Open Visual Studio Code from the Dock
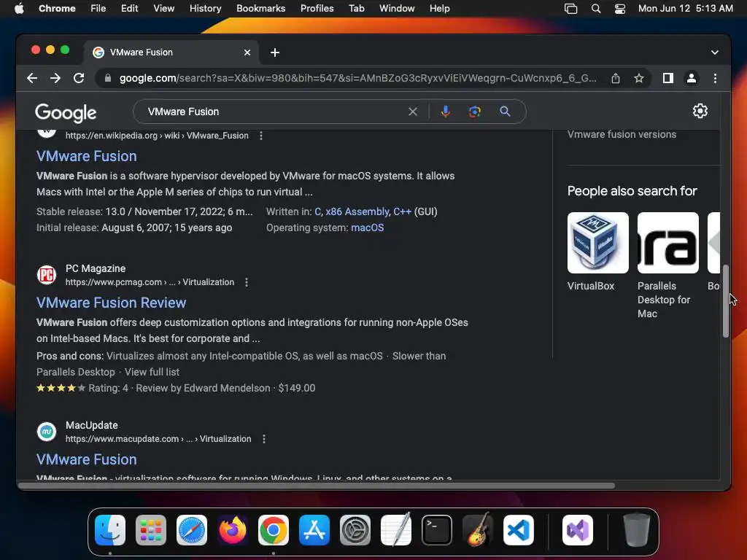The width and height of the screenshot is (747, 560). [x=519, y=530]
